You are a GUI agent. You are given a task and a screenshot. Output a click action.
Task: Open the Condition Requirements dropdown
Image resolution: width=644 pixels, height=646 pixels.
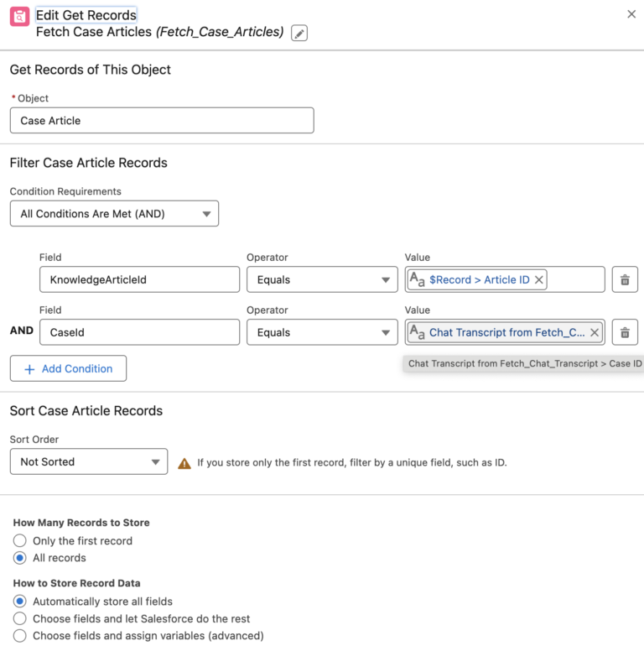115,213
